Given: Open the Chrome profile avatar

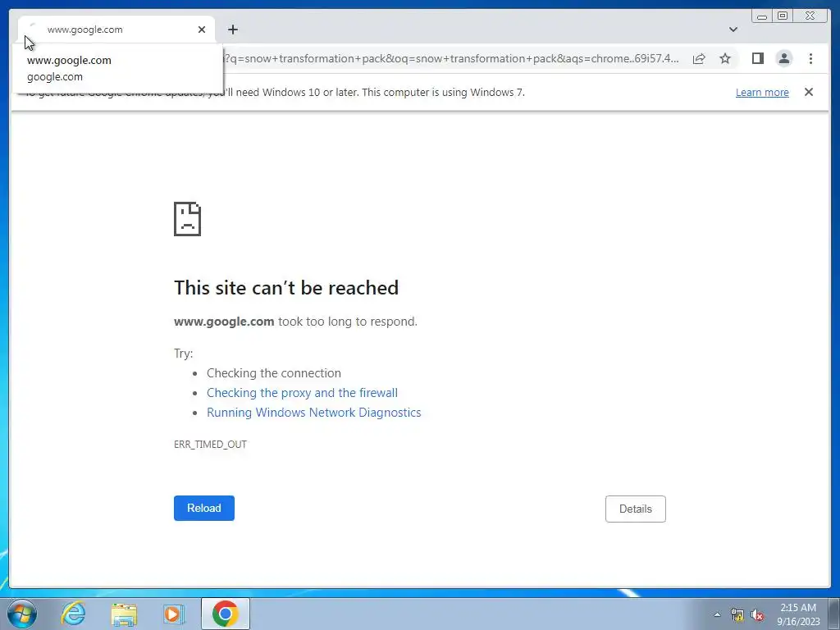Looking at the screenshot, I should pyautogui.click(x=783, y=58).
